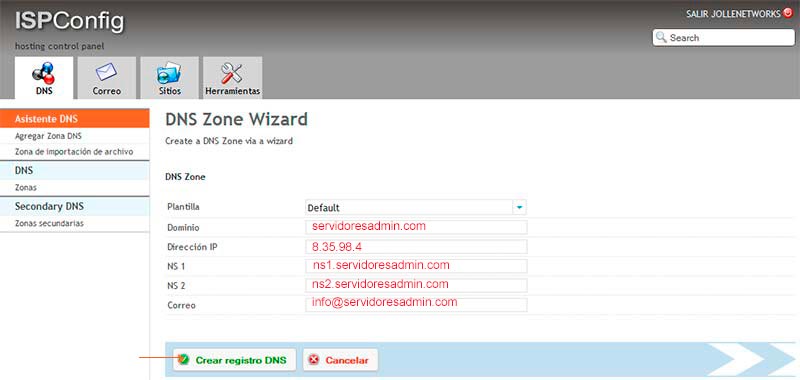Expand the Plantilla dropdown arrow
Screen dimensions: 800x380
(x=519, y=208)
